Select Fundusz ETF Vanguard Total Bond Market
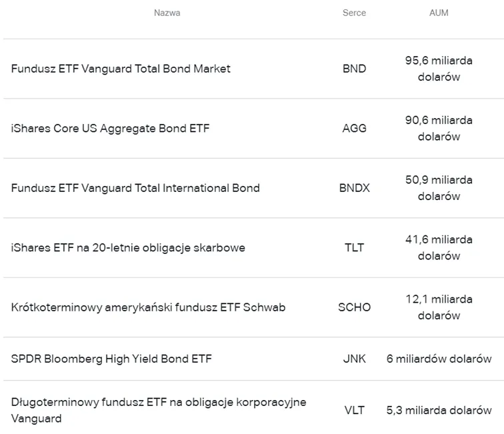The image size is (504, 434). 121,69
